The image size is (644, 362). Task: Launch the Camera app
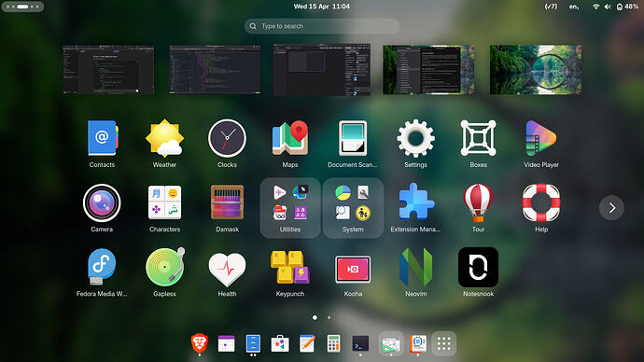(102, 203)
